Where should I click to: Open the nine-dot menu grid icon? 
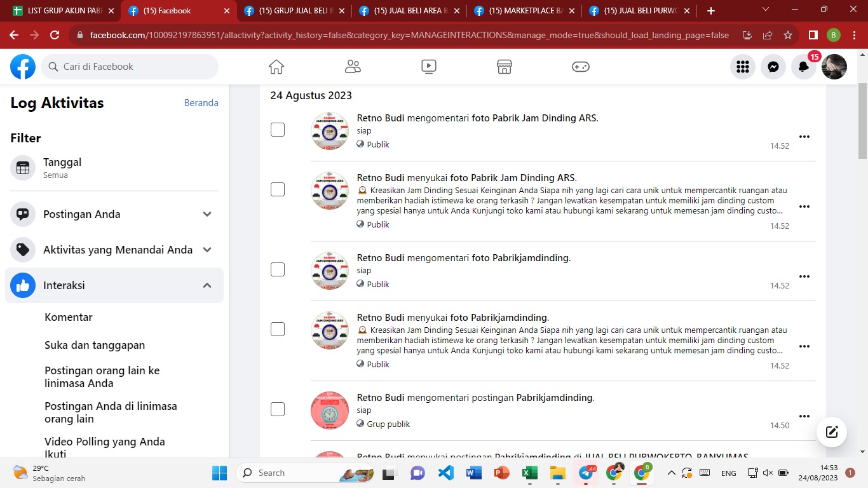click(x=743, y=67)
